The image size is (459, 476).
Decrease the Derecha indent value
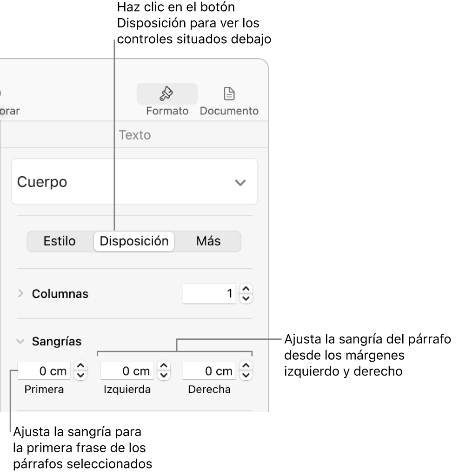click(x=246, y=375)
